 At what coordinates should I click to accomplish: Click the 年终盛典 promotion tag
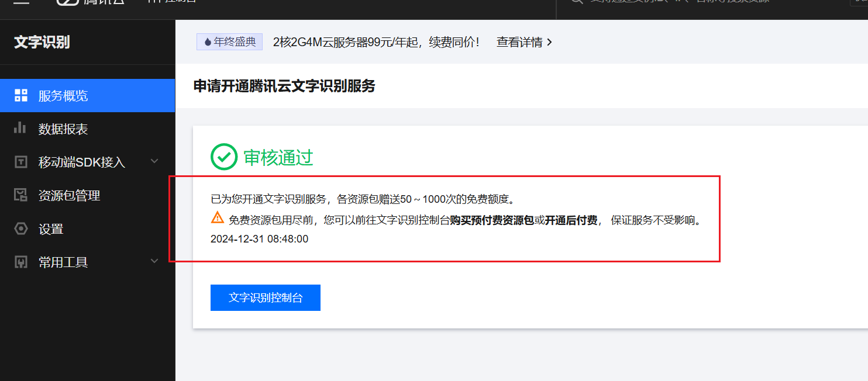pos(229,42)
